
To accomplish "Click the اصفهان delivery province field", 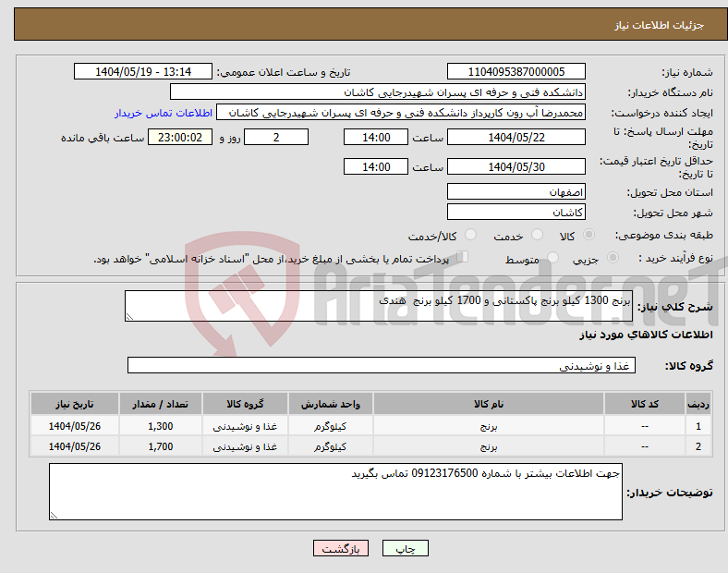I will pos(516,192).
